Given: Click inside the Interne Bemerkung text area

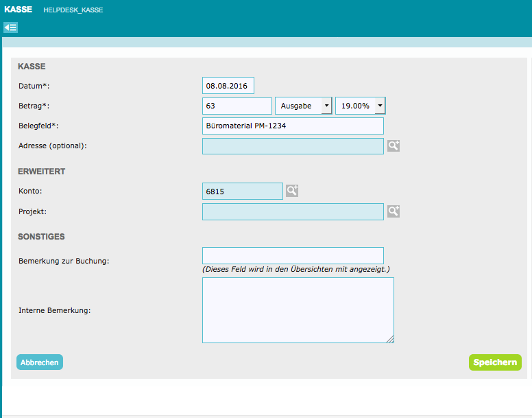Looking at the screenshot, I should click(x=298, y=310).
